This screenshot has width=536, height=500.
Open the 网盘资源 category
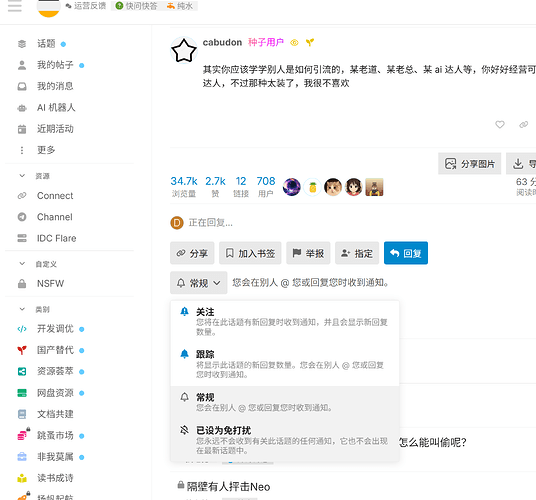pos(55,393)
